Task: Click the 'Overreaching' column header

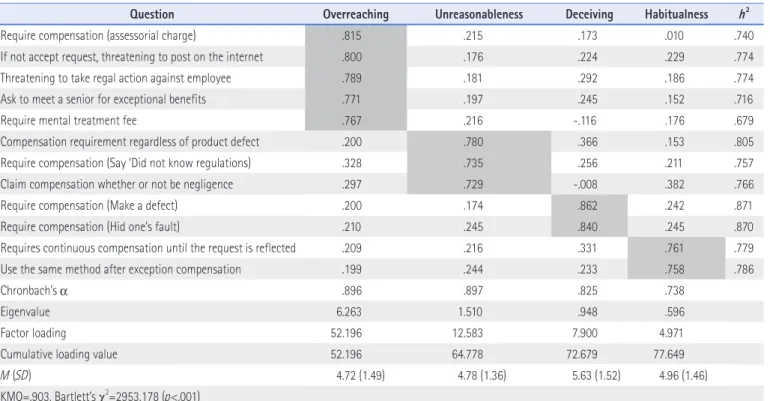Action: pyautogui.click(x=356, y=14)
